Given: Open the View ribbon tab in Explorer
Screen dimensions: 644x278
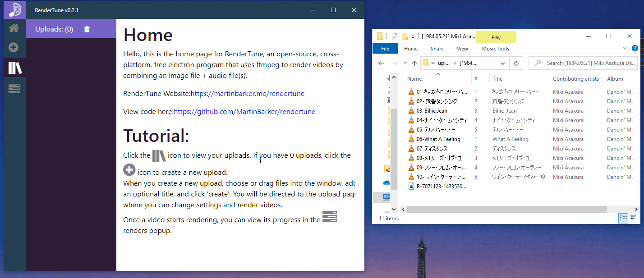Looking at the screenshot, I should click(462, 49).
